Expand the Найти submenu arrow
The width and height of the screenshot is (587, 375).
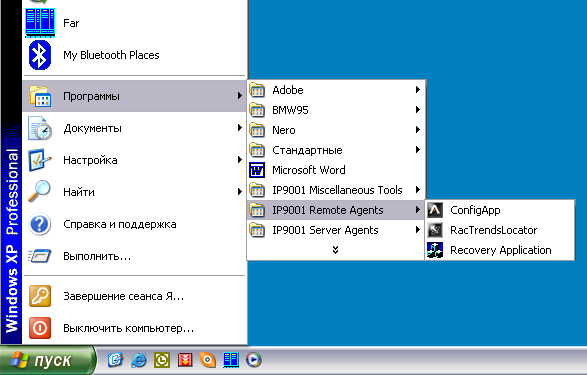[240, 192]
